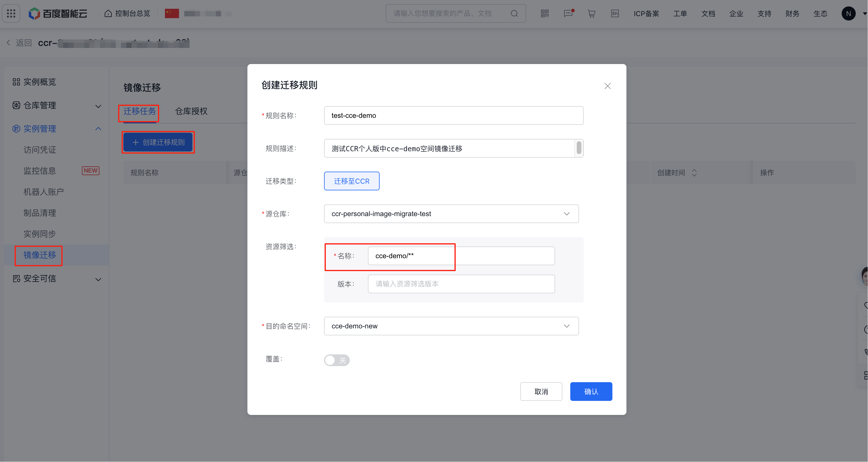This screenshot has width=868, height=462.
Task: Open the 源仓库 dropdown
Action: click(452, 214)
